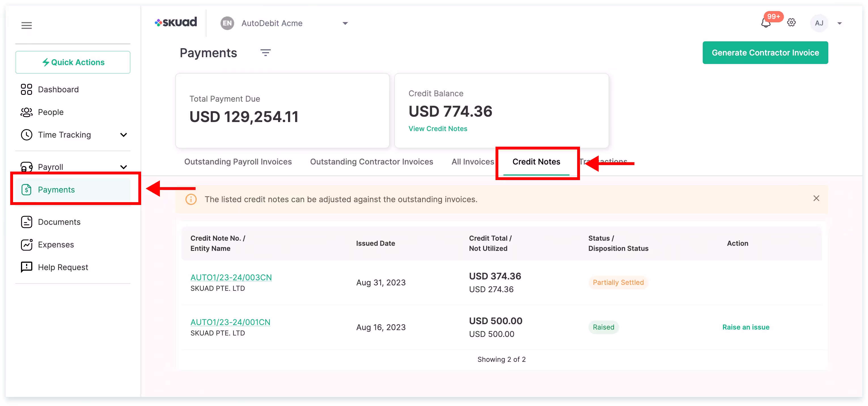Go to People in the sidebar

click(50, 112)
